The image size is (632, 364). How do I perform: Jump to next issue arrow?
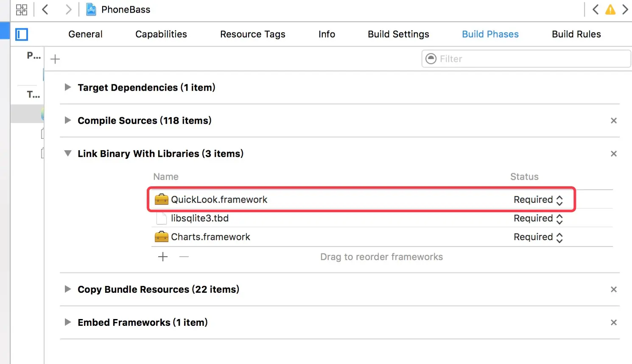tap(625, 9)
